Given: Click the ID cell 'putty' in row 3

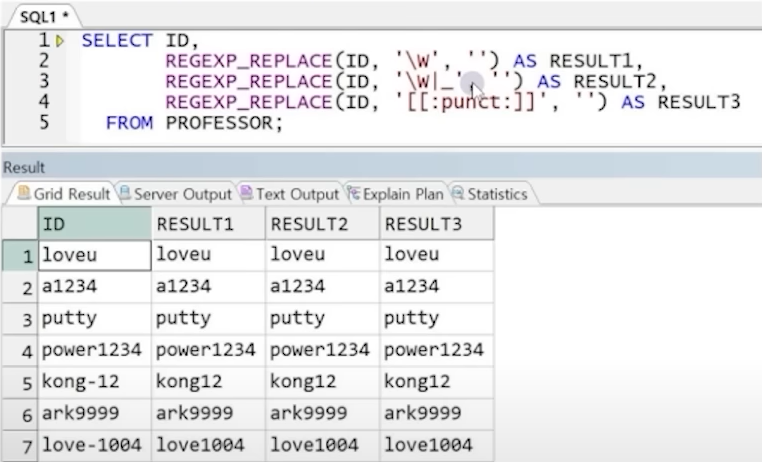Looking at the screenshot, I should pos(95,319).
